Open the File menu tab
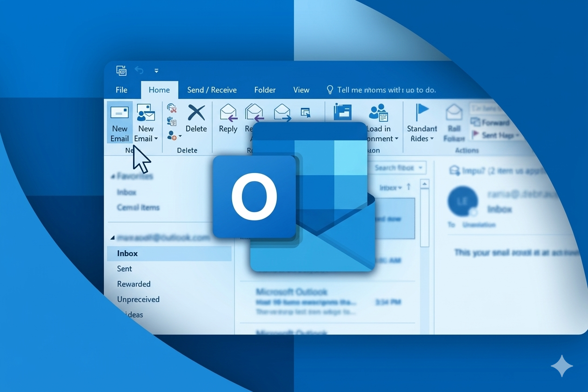This screenshot has width=588, height=392. [121, 90]
